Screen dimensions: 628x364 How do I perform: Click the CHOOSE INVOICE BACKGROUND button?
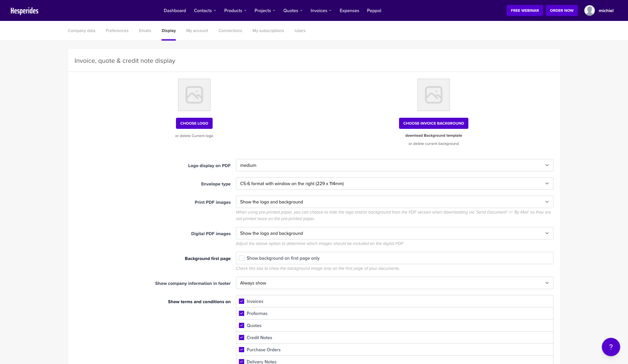(434, 123)
